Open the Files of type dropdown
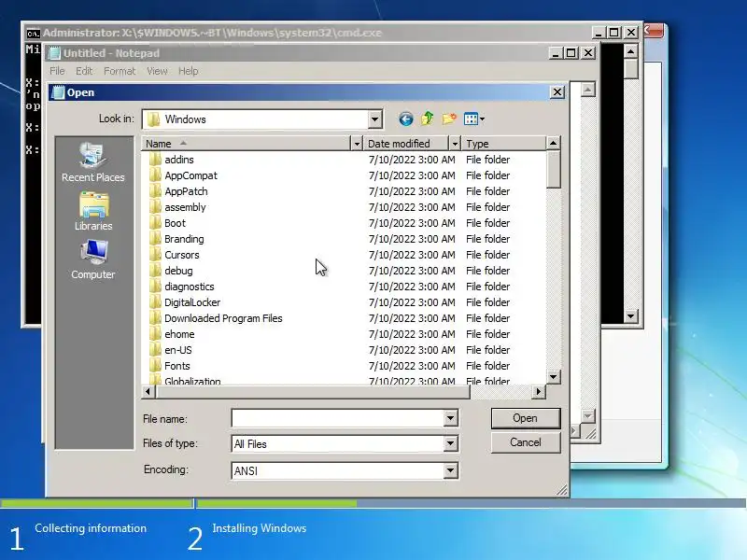This screenshot has height=560, width=747. pyautogui.click(x=450, y=444)
